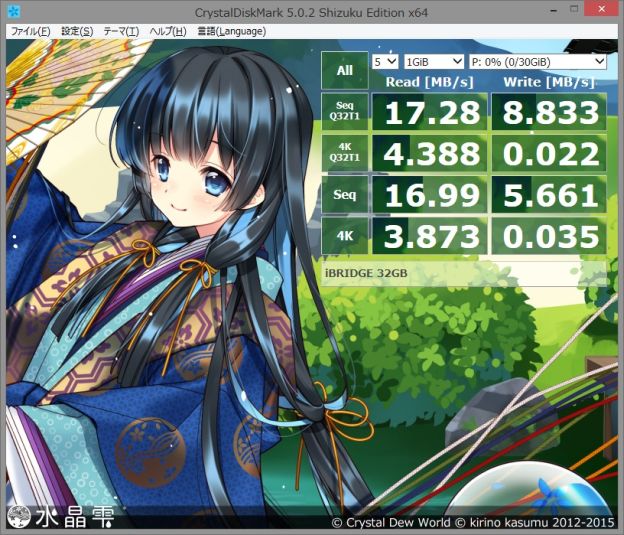Click the 17.28 Seq Q32T1 read result
This screenshot has height=535, width=624.
pos(429,111)
